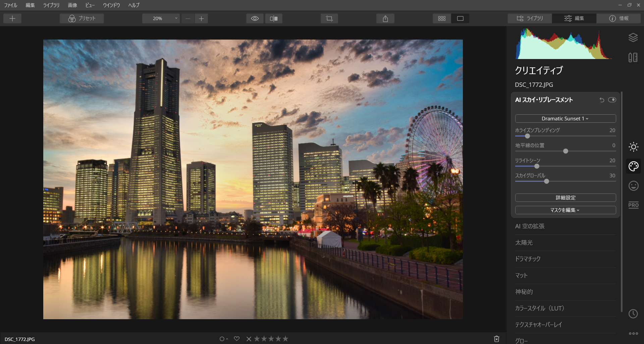Viewport: 644px width, 344px height.
Task: Click the Export share icon
Action: (x=385, y=18)
